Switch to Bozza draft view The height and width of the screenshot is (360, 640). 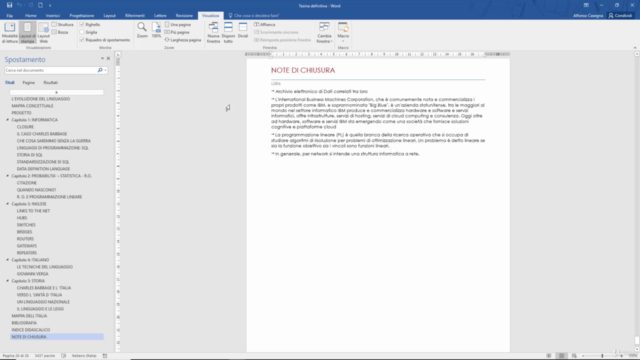click(x=60, y=32)
